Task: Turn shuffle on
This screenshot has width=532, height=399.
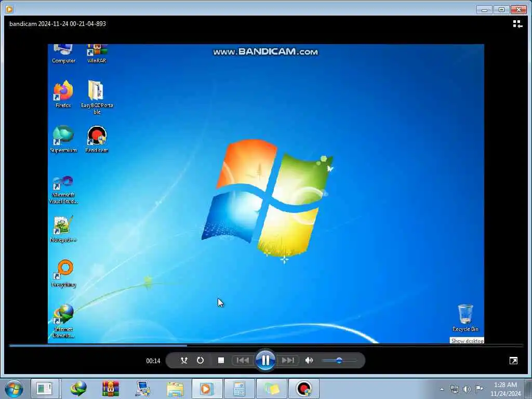Action: tap(184, 361)
